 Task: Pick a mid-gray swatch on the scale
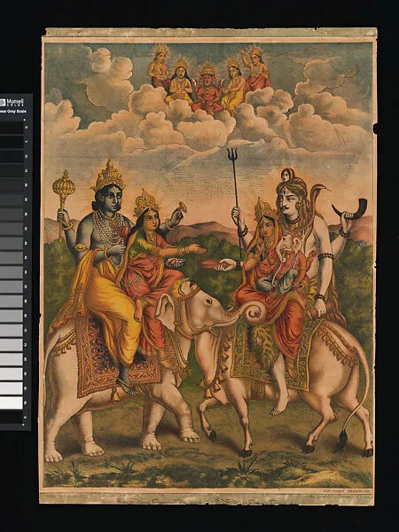coord(12,272)
